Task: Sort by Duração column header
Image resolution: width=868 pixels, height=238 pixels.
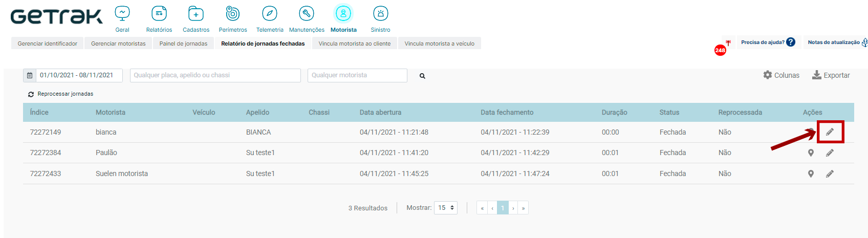Action: coord(615,113)
